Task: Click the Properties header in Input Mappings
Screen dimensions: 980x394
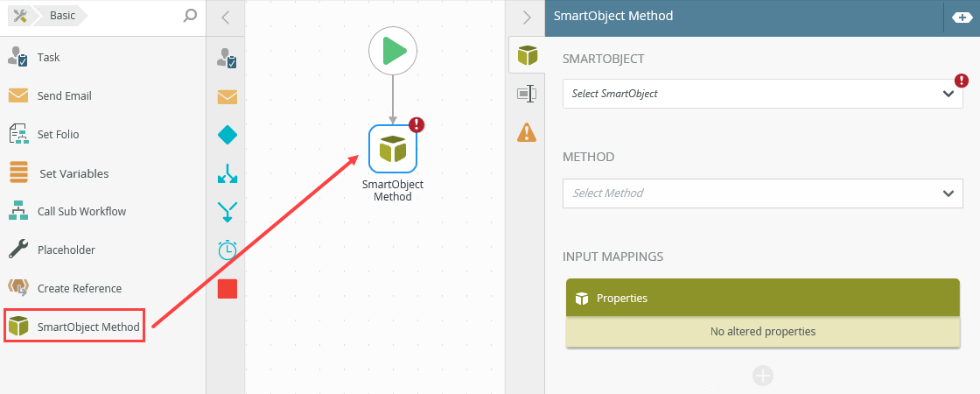Action: point(762,298)
